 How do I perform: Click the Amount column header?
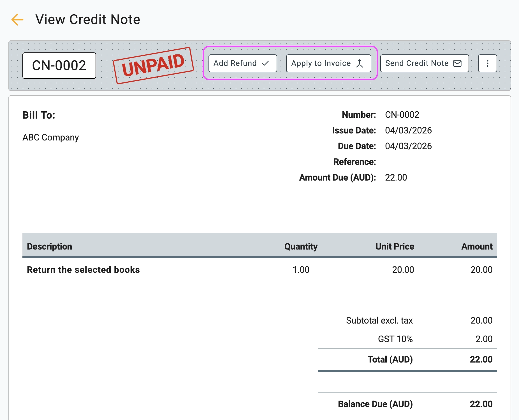tap(477, 246)
